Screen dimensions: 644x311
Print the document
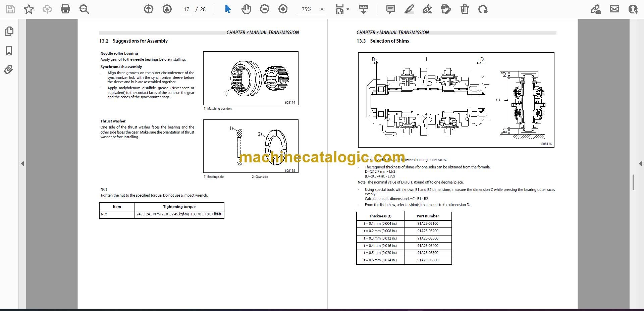(x=65, y=9)
